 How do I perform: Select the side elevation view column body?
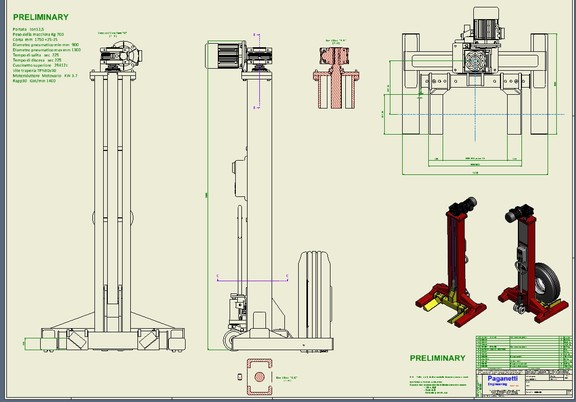[259, 202]
